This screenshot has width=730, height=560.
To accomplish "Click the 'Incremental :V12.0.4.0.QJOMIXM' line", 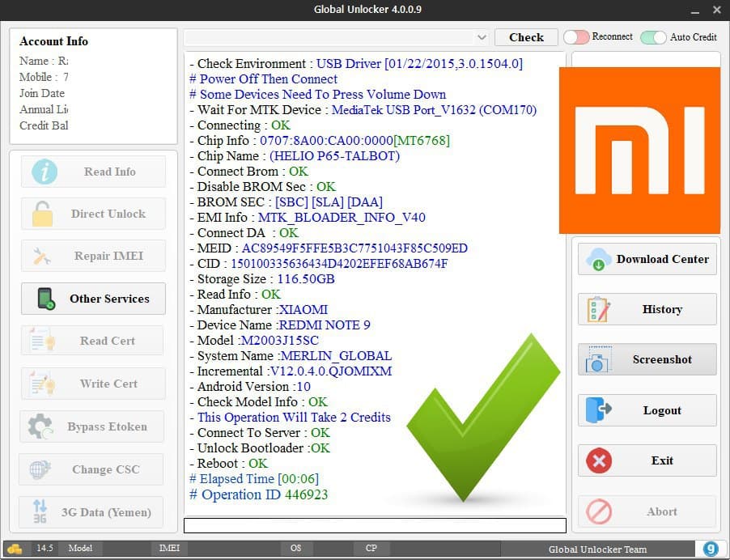I will pos(291,371).
